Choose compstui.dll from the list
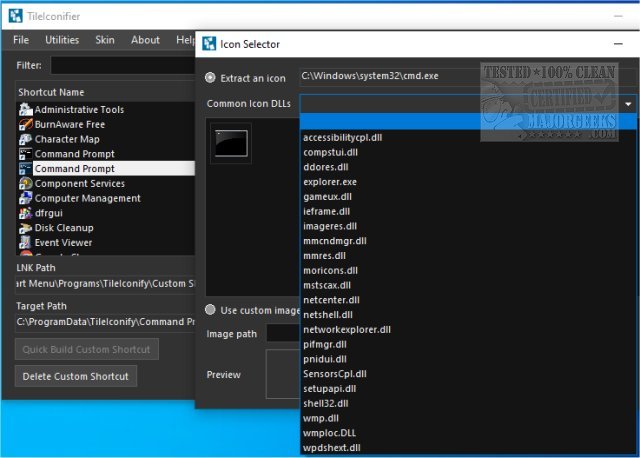This screenshot has width=640, height=458. [x=469, y=152]
